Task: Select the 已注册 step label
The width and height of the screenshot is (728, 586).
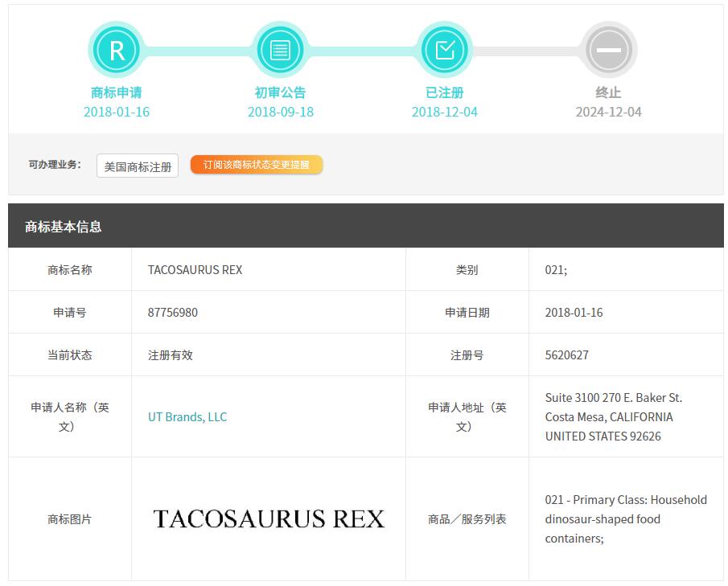Action: (445, 92)
